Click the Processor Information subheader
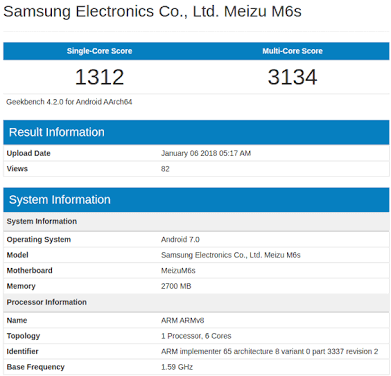 (x=196, y=302)
